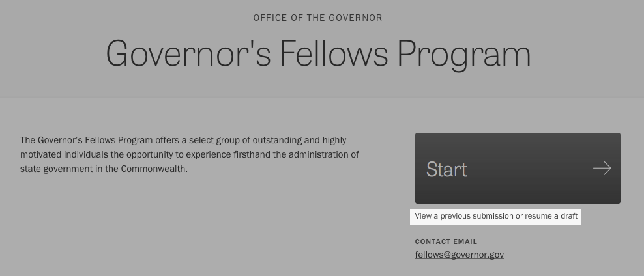This screenshot has height=276, width=644.
Task: Click the first line of the description text
Action: coord(183,140)
